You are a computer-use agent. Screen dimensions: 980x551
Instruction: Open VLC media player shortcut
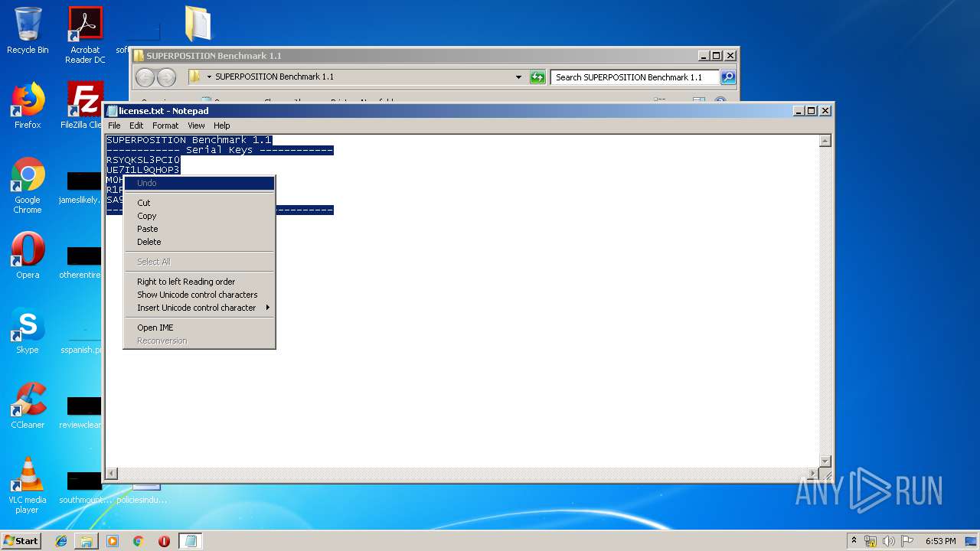point(28,485)
